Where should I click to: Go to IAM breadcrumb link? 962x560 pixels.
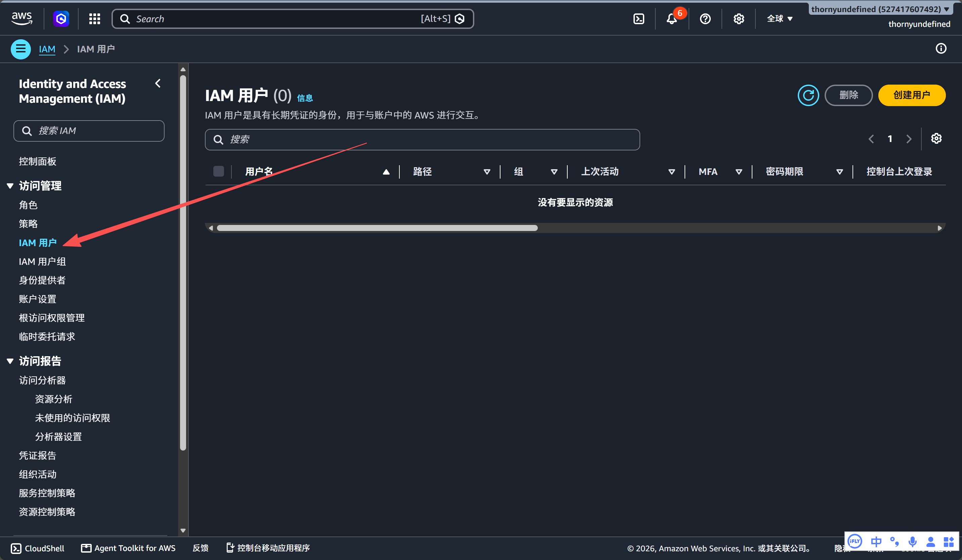(47, 49)
